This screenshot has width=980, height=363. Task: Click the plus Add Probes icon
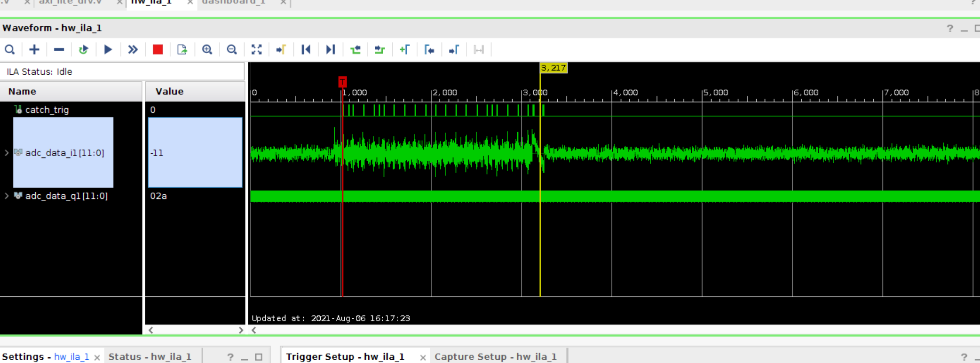[x=34, y=49]
